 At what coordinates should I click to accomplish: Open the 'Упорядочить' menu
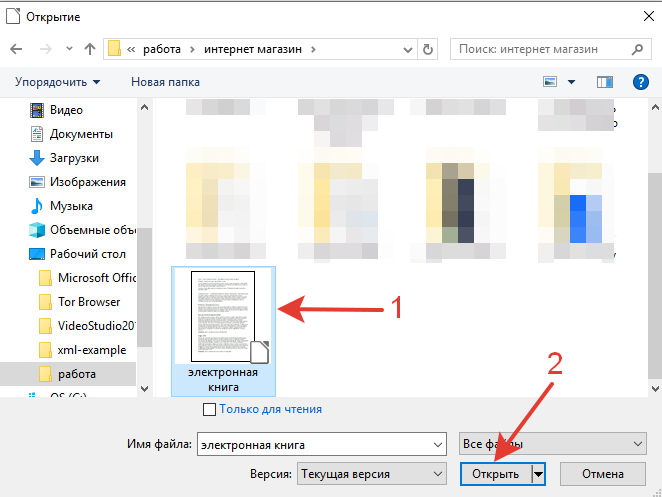pyautogui.click(x=57, y=82)
